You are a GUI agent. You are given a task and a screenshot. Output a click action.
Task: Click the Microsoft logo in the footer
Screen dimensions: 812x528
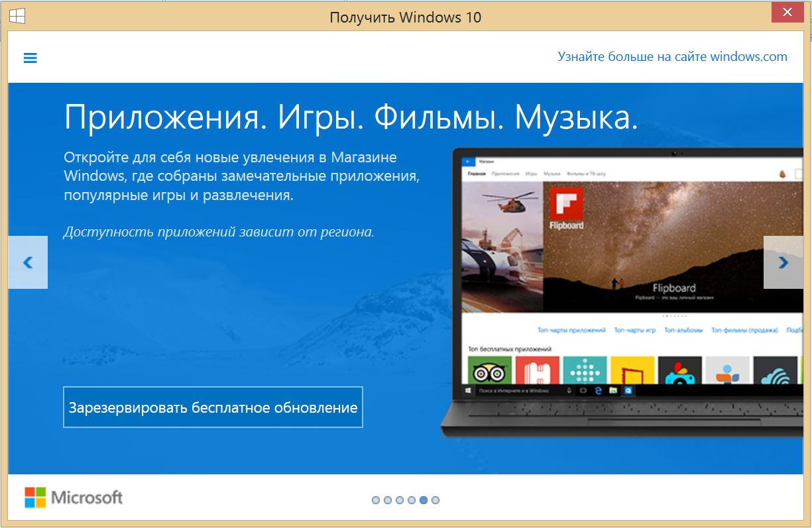(x=74, y=498)
